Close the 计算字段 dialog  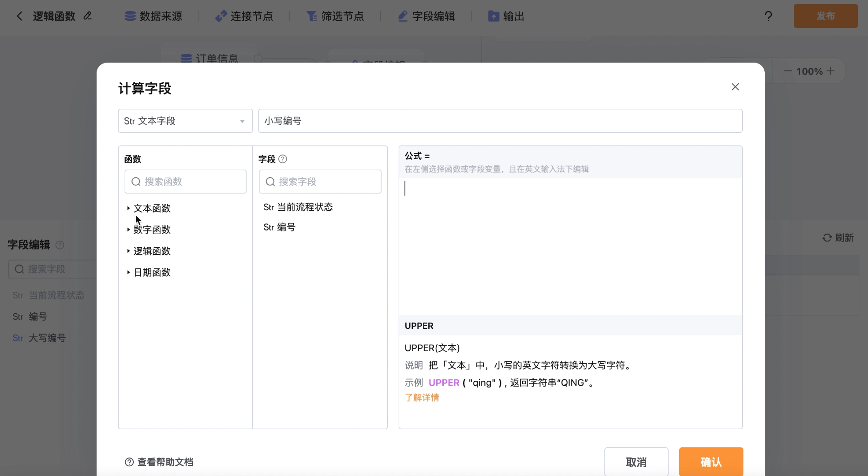pyautogui.click(x=735, y=87)
